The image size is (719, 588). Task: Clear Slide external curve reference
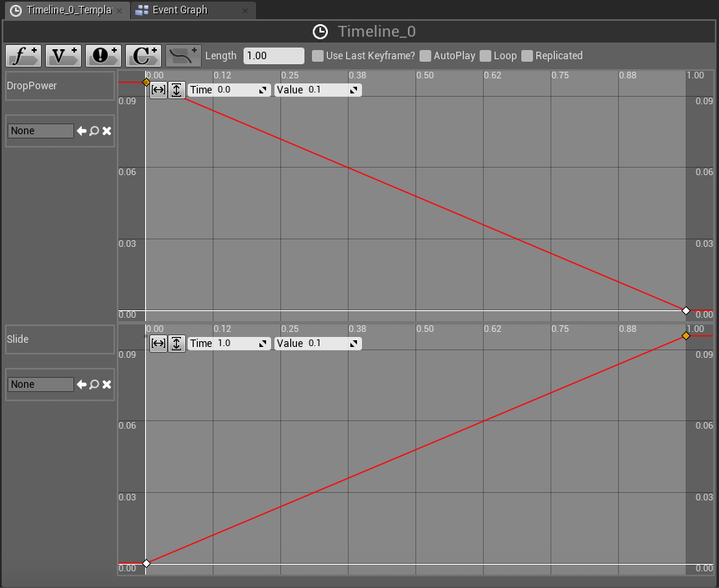point(107,384)
